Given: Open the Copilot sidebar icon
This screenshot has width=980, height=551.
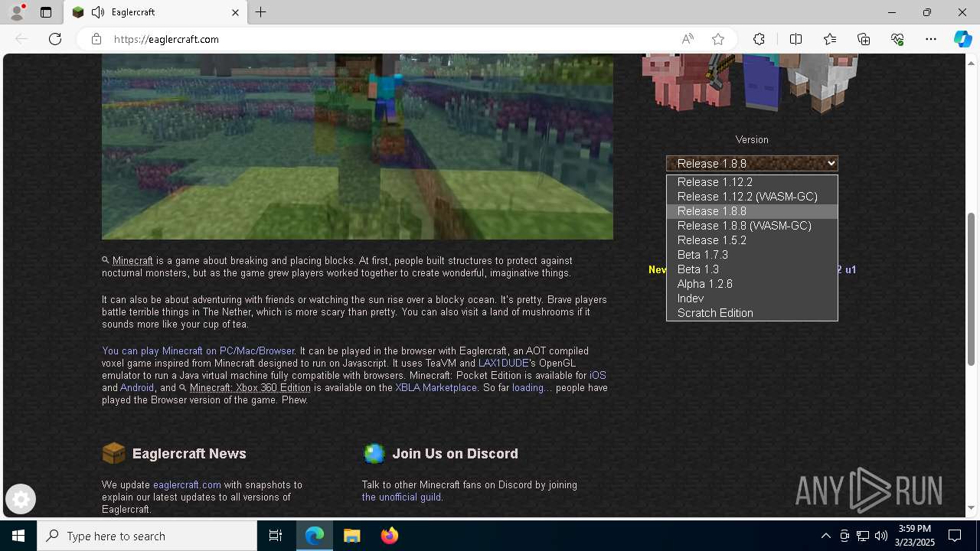Looking at the screenshot, I should (x=962, y=39).
